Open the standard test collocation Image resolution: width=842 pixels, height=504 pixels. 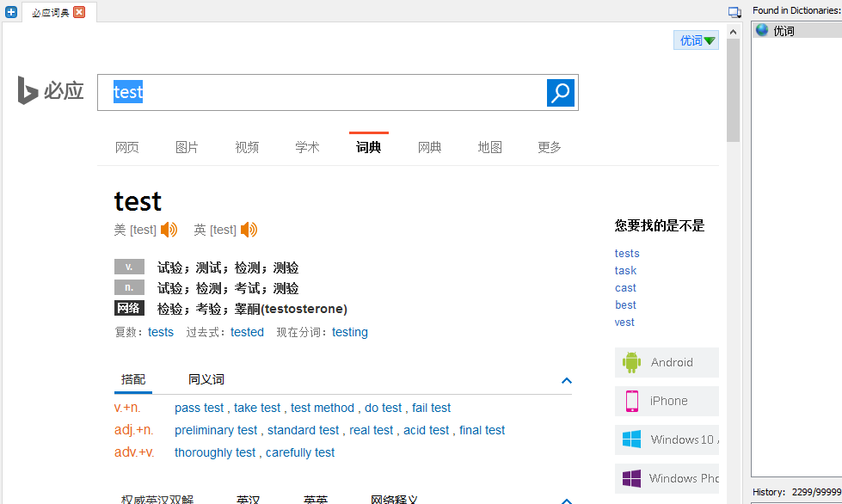(x=304, y=431)
